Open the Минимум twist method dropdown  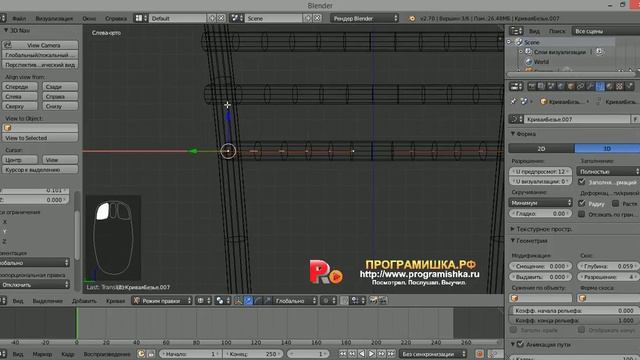tap(540, 203)
